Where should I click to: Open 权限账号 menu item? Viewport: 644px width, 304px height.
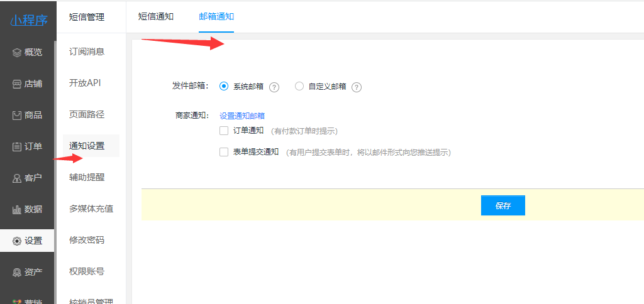point(87,271)
